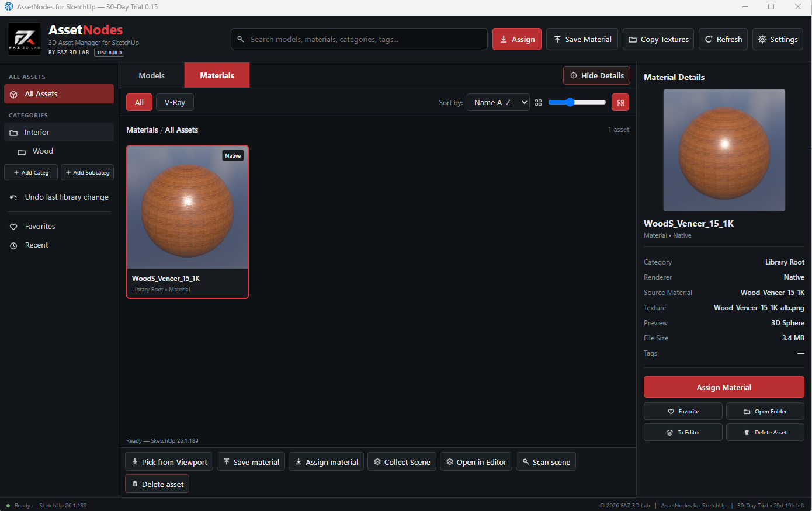The width and height of the screenshot is (812, 511).
Task: Click To Editor in the details panel
Action: click(x=683, y=432)
